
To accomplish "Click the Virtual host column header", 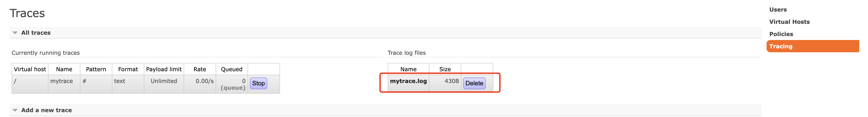I will 30,69.
